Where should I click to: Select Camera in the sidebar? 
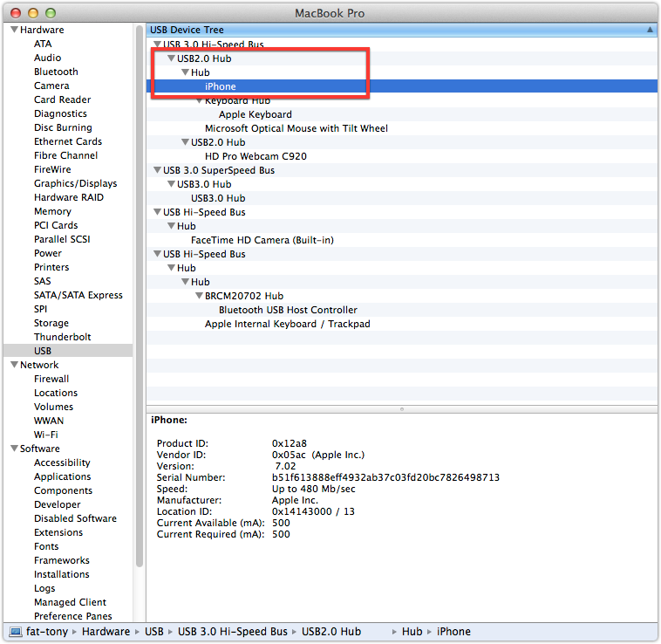point(51,86)
